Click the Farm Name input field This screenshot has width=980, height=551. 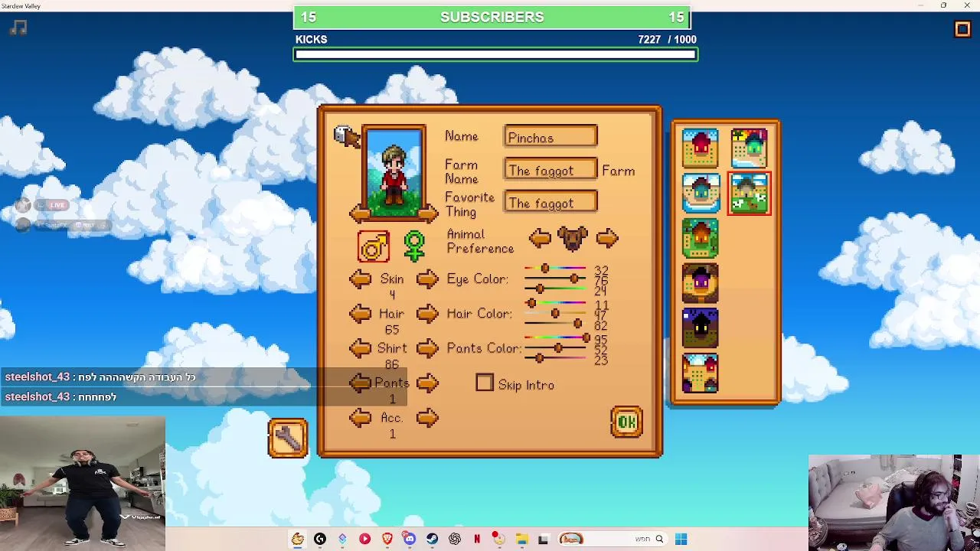tap(550, 170)
